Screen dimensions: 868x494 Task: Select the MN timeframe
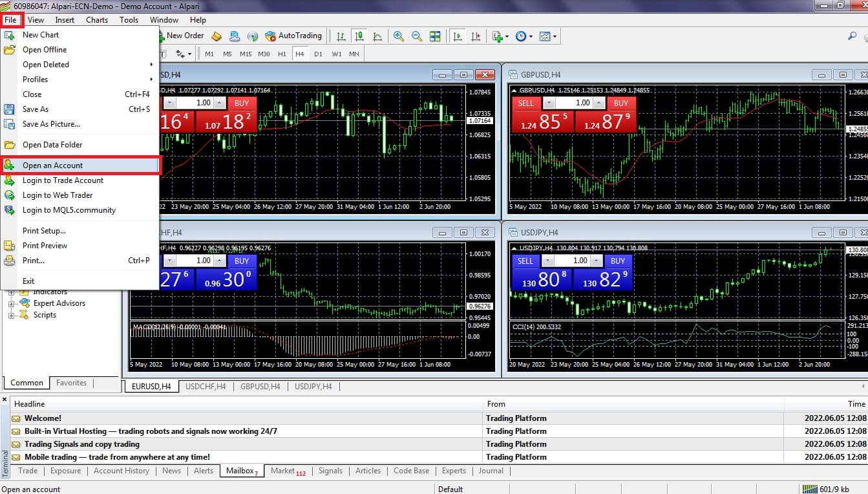[x=354, y=54]
